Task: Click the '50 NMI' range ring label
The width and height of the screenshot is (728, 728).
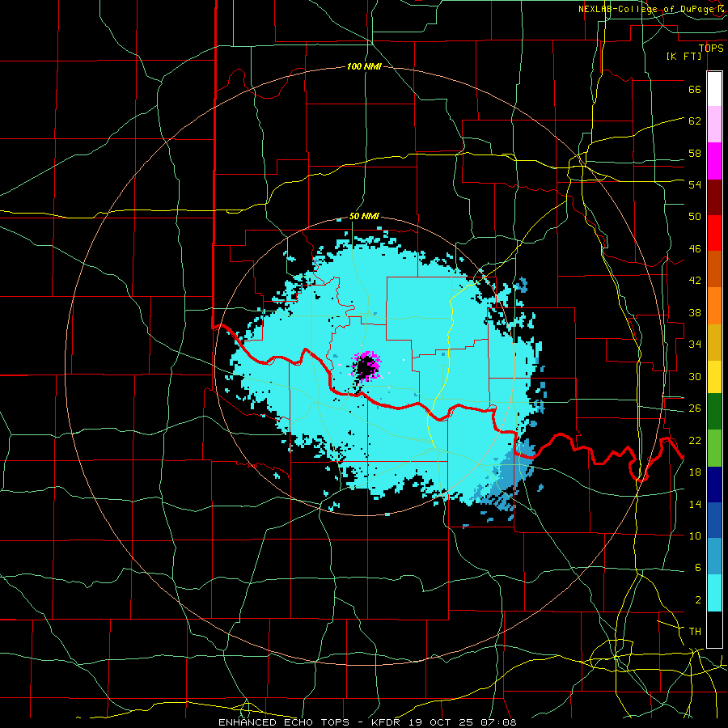Action: pos(364,216)
